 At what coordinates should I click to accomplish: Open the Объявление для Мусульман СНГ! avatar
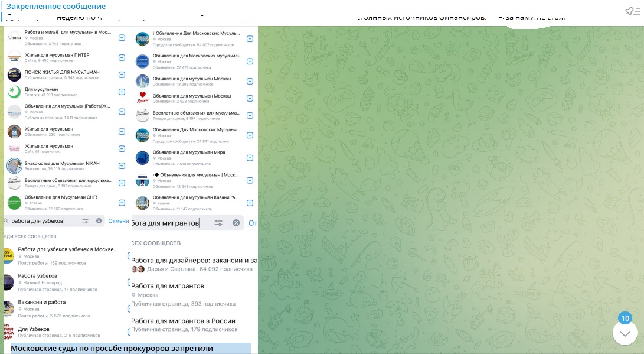(14, 203)
